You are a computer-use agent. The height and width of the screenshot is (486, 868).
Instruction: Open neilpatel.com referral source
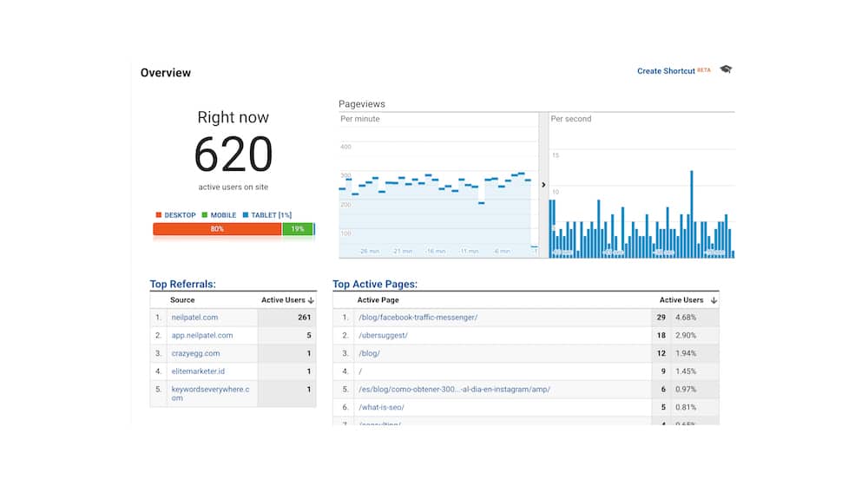pos(194,317)
